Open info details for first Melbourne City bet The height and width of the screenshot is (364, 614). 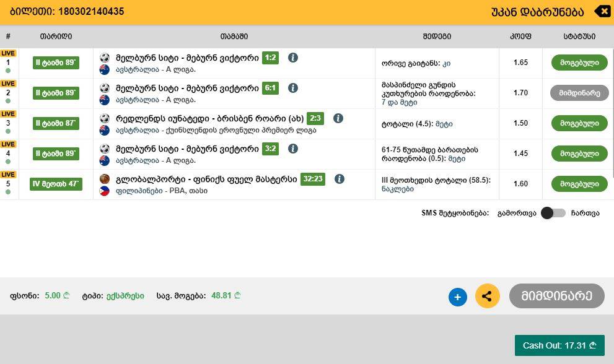pyautogui.click(x=293, y=58)
